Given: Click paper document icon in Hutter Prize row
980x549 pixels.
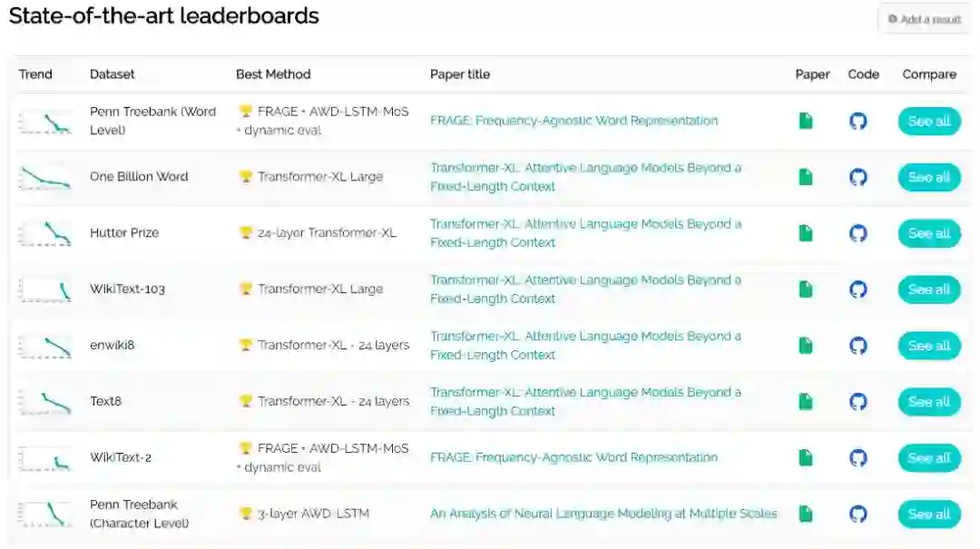Looking at the screenshot, I should coord(806,233).
